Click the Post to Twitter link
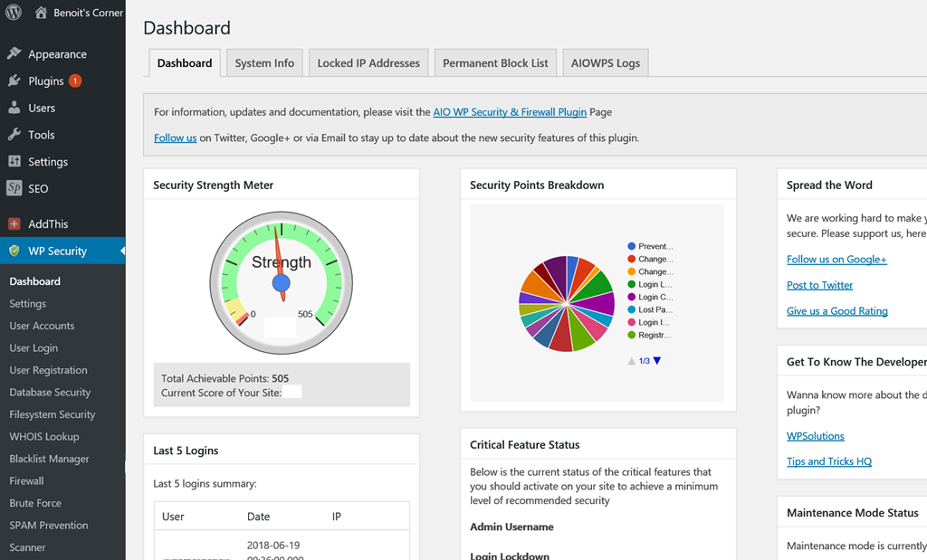This screenshot has height=560, width=927. (819, 285)
